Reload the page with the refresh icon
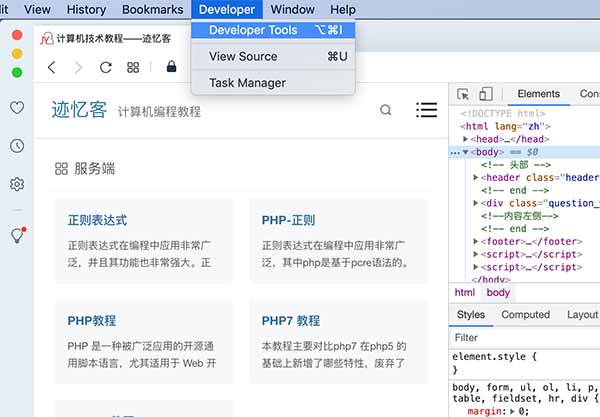 106,67
